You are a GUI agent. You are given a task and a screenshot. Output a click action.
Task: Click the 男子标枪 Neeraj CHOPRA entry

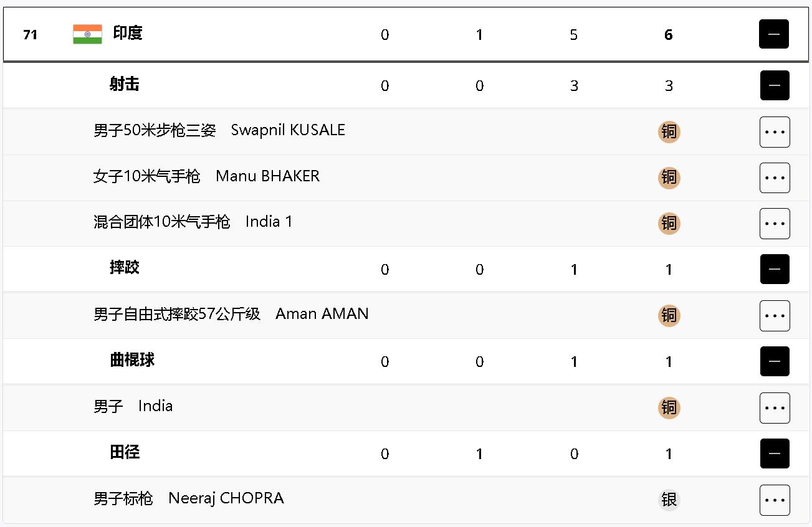[x=189, y=498]
